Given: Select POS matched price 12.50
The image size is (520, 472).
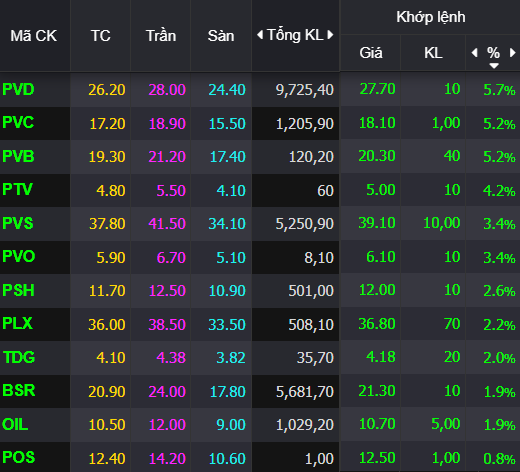Looking at the screenshot, I should pyautogui.click(x=377, y=458).
